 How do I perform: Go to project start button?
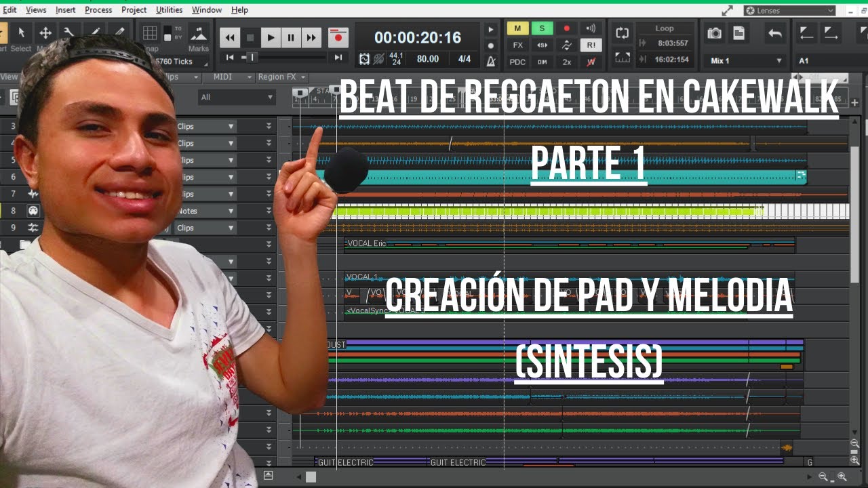click(x=230, y=58)
